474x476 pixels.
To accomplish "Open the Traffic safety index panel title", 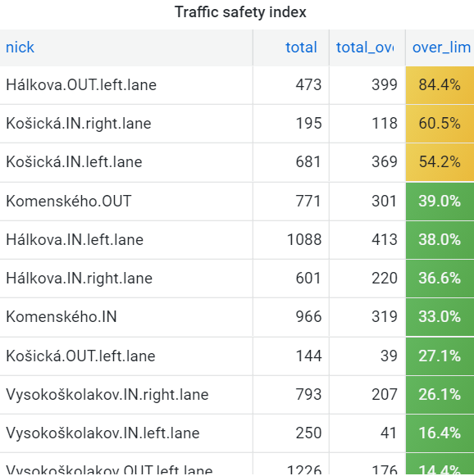I will click(240, 12).
